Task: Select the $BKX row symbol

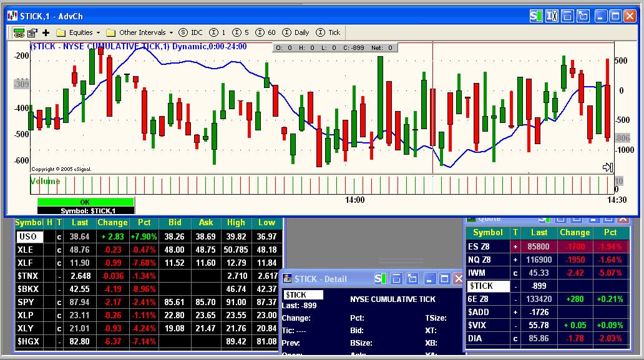Action: pyautogui.click(x=29, y=289)
